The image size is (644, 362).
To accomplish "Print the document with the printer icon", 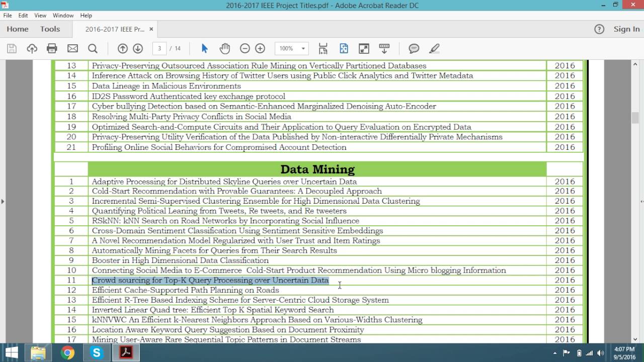I will tap(52, 49).
